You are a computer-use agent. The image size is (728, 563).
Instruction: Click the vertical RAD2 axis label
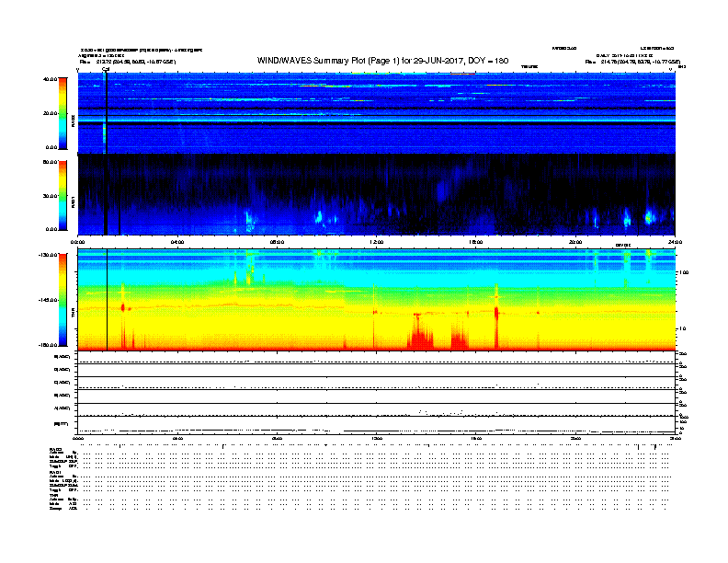[x=73, y=120]
